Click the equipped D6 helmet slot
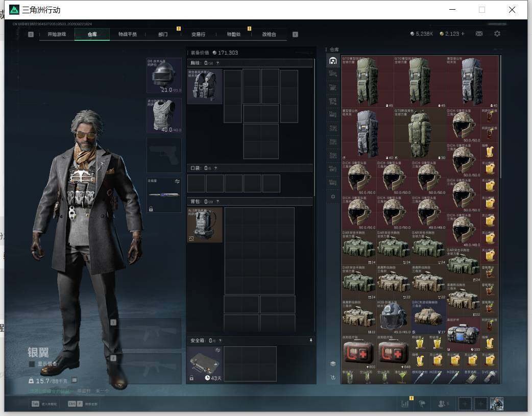 164,76
